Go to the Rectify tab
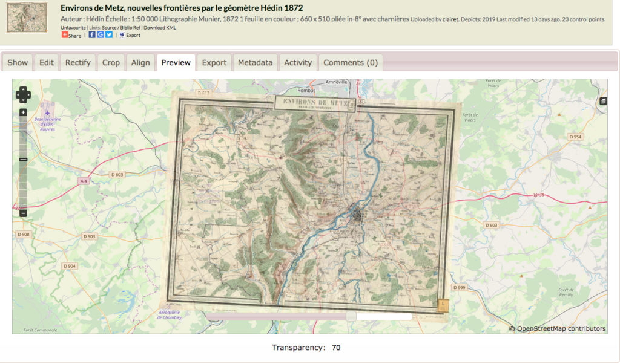The image size is (620, 364). click(x=78, y=63)
